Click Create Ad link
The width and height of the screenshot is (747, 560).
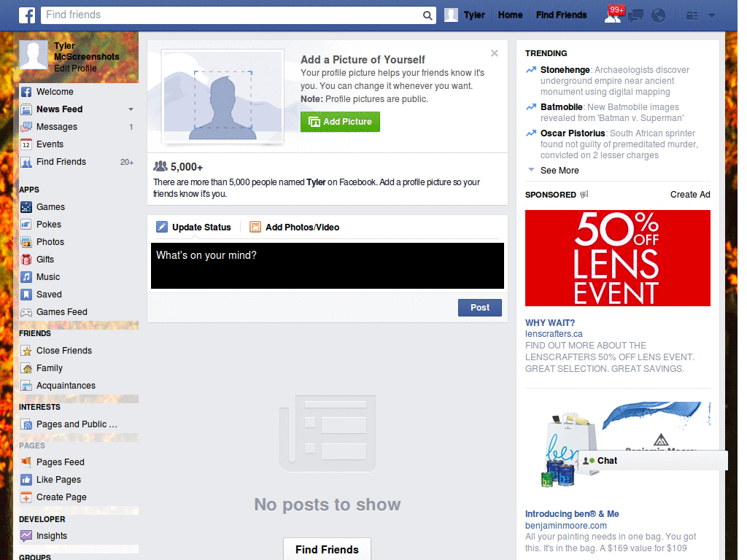coord(690,194)
